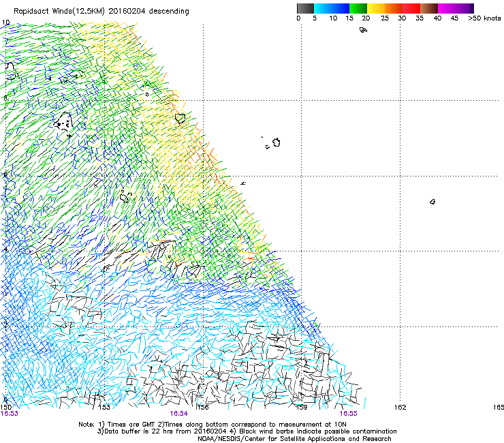504x443 pixels.
Task: Click the gray 0-5 knots legend segment
Action: pyautogui.click(x=305, y=8)
